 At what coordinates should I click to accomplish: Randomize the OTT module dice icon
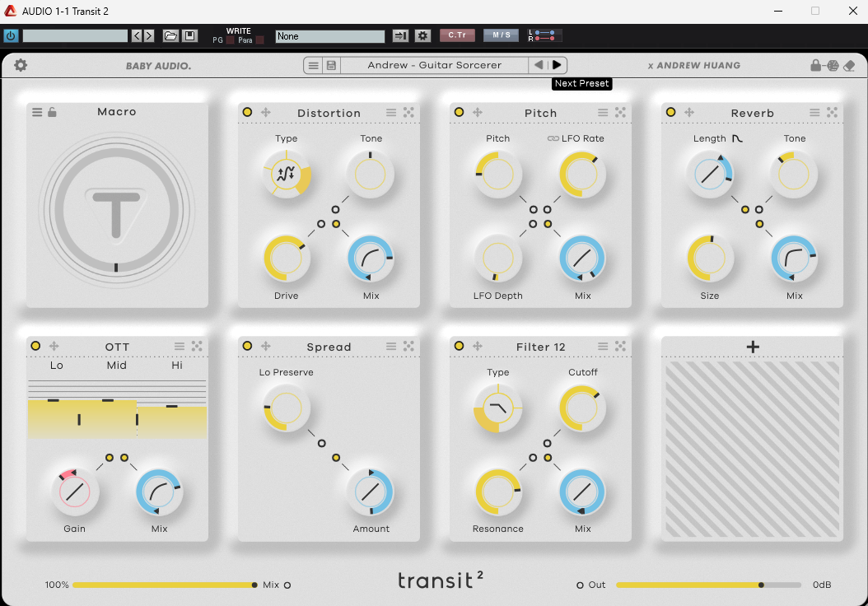coord(197,346)
